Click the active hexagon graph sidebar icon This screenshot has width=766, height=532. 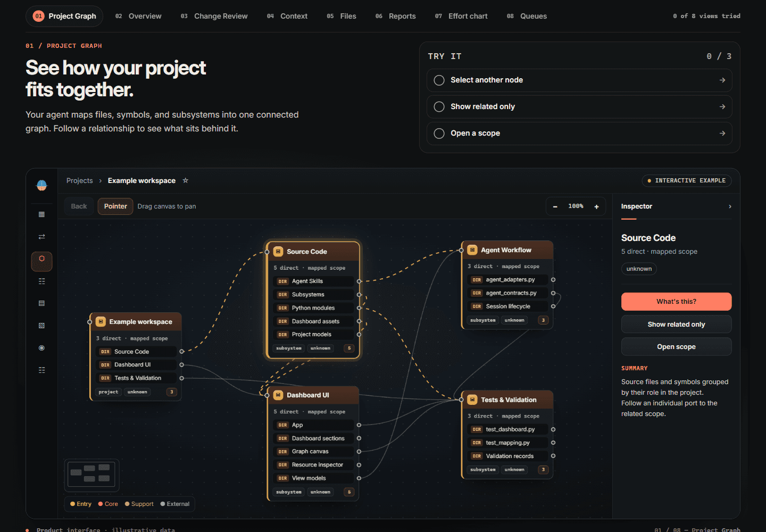coord(41,261)
